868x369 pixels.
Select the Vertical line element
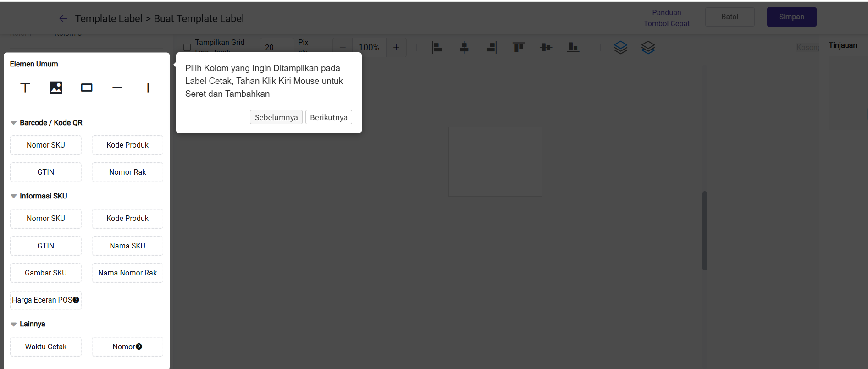click(148, 88)
